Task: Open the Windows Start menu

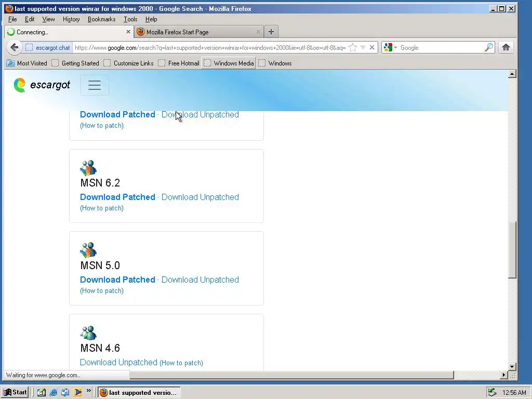Action: pos(15,392)
